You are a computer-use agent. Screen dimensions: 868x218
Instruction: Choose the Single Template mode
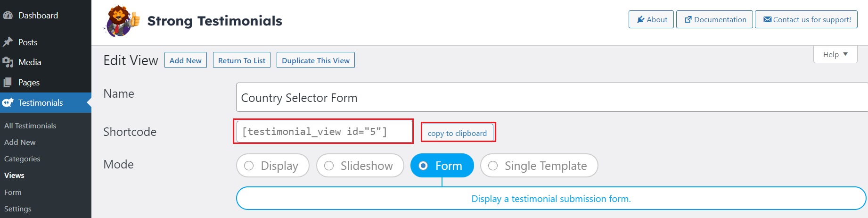click(539, 166)
